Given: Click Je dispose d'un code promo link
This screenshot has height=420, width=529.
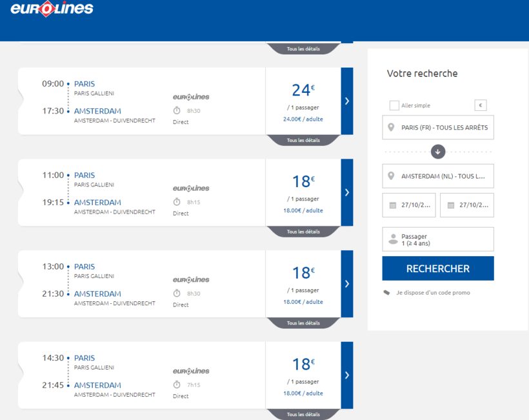Looking at the screenshot, I should 433,292.
